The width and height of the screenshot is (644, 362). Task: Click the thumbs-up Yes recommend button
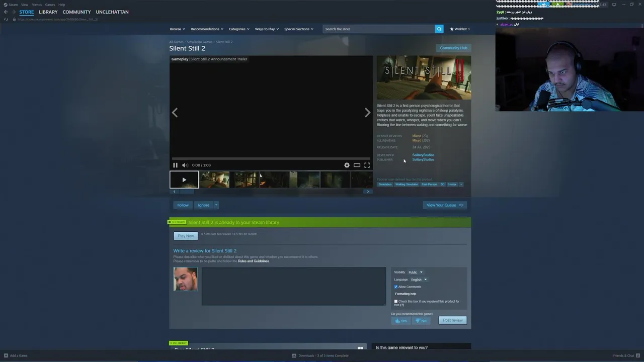(x=401, y=321)
